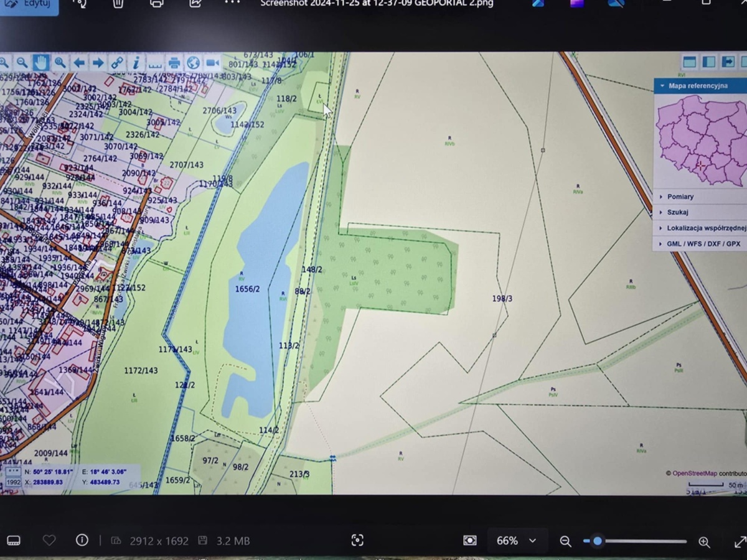Image resolution: width=747 pixels, height=560 pixels.
Task: Open the globe icon in map toolbar
Action: tap(193, 63)
